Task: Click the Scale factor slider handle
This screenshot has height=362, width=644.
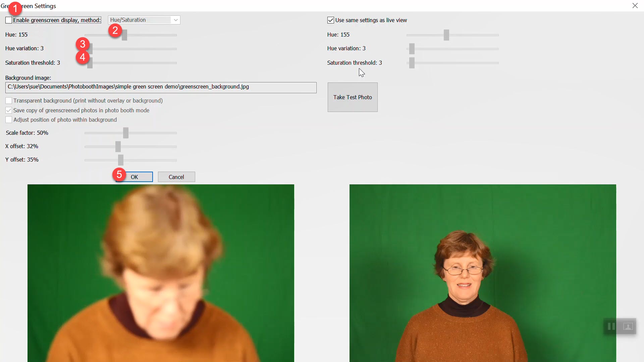Action: click(x=126, y=133)
